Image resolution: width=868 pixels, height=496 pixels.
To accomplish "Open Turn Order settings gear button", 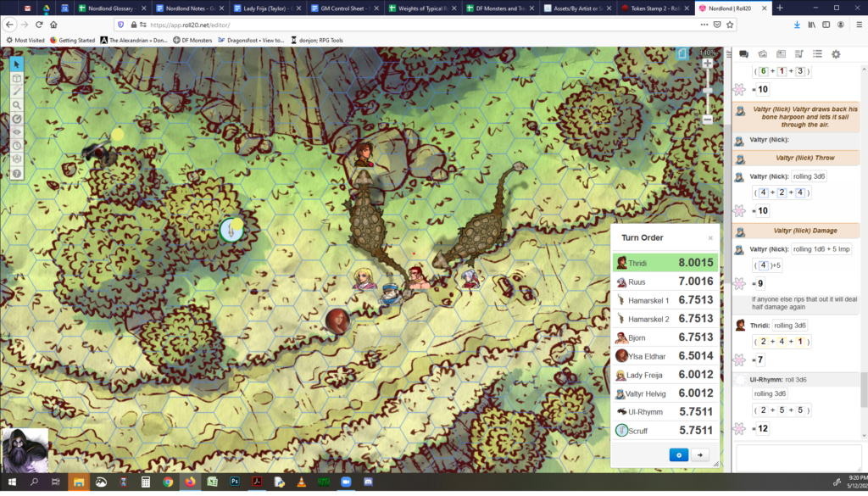I will [679, 455].
